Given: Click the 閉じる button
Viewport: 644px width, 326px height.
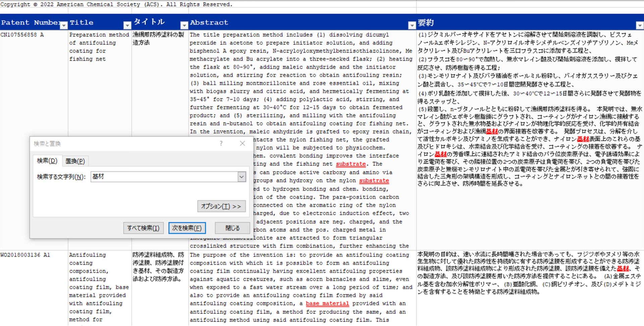Looking at the screenshot, I should tap(232, 228).
